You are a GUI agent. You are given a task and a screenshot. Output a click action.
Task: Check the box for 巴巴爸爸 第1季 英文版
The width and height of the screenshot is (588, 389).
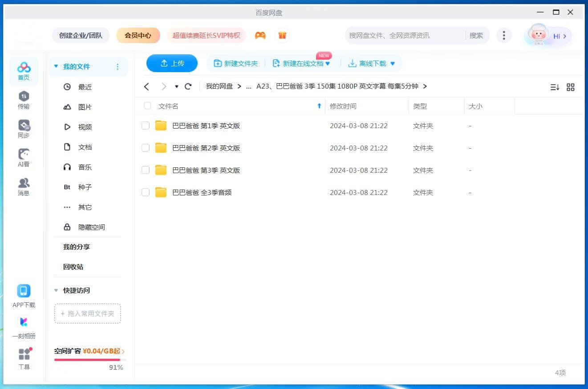146,126
